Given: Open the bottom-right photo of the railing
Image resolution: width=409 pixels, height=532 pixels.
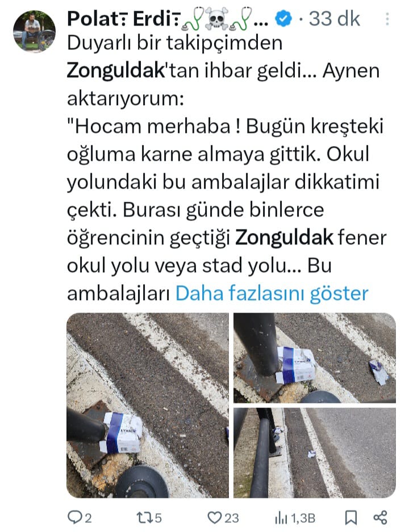Looking at the screenshot, I should [314, 452].
